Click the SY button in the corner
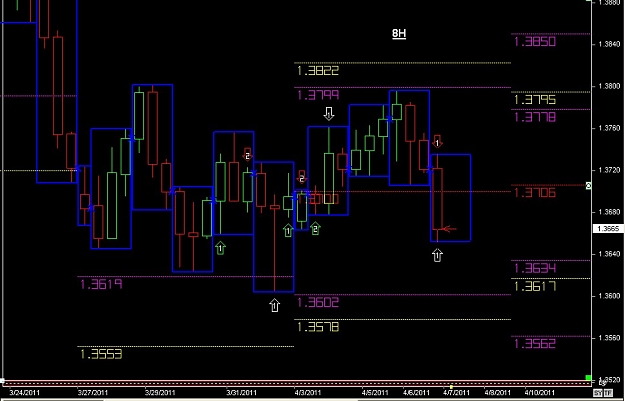The width and height of the screenshot is (625, 401). (597, 393)
